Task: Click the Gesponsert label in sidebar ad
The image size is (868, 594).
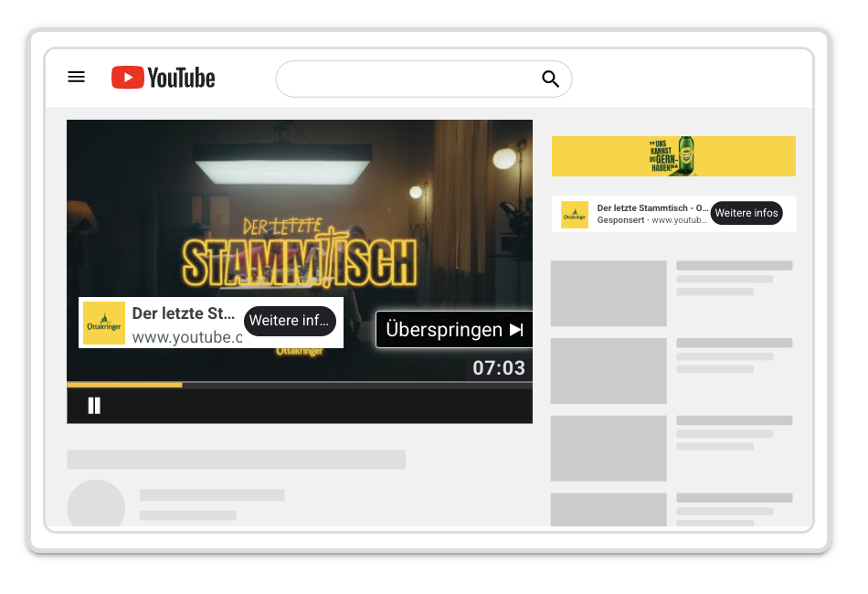Action: coord(620,220)
